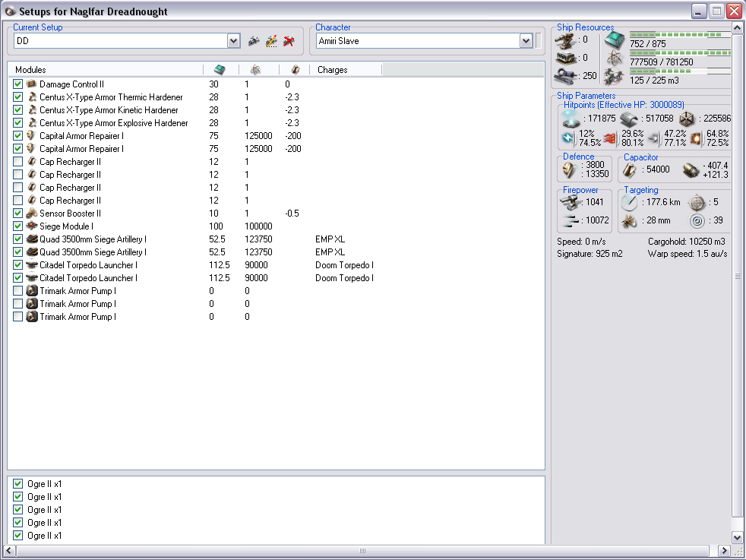
Task: Click the first EMP XL charge entry
Action: pos(330,239)
